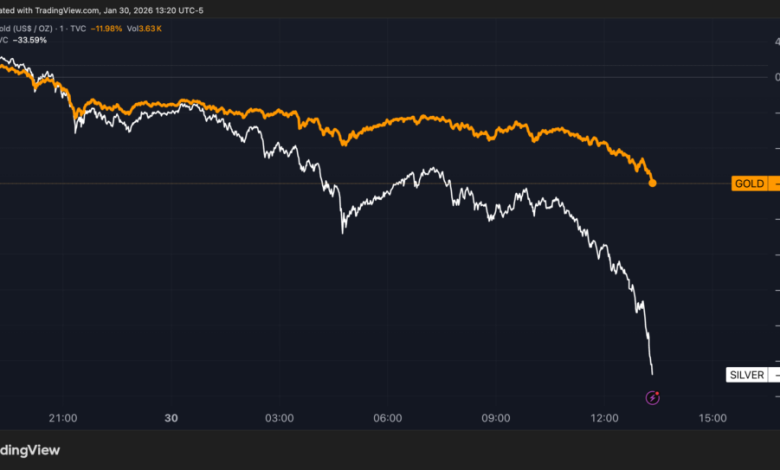This screenshot has height=470, width=780.
Task: Click the gold line's orange end marker
Action: (x=652, y=184)
